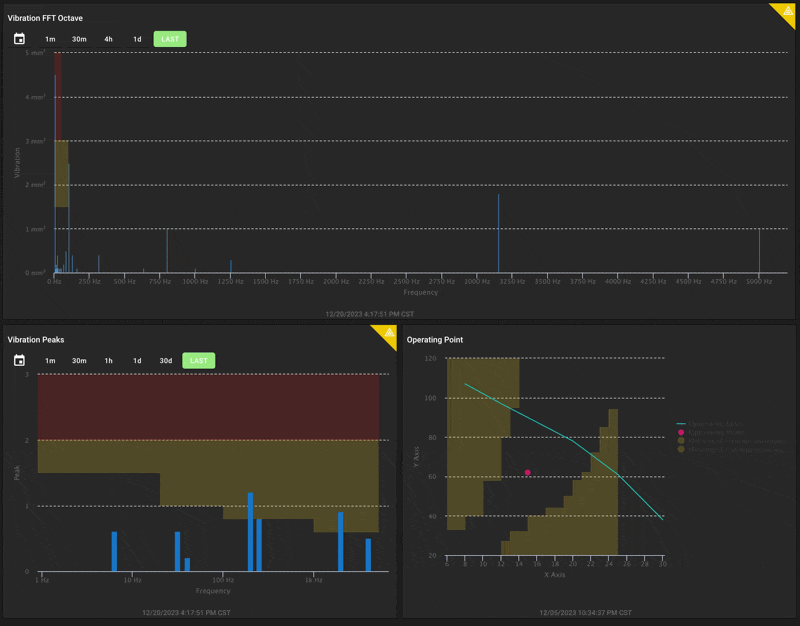Click the Operating Point panel title
Screen dimensions: 800x626
tap(435, 340)
